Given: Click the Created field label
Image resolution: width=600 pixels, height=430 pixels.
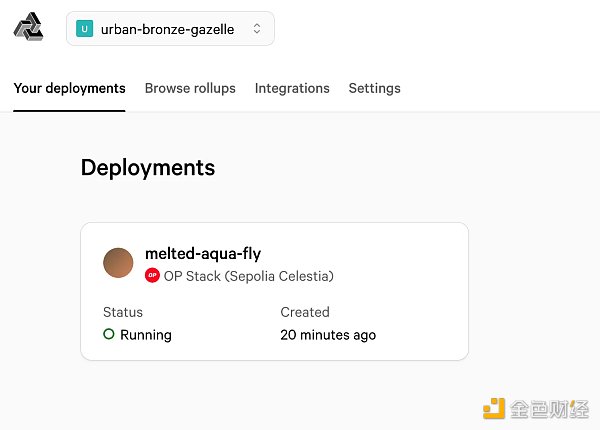Looking at the screenshot, I should (x=305, y=312).
